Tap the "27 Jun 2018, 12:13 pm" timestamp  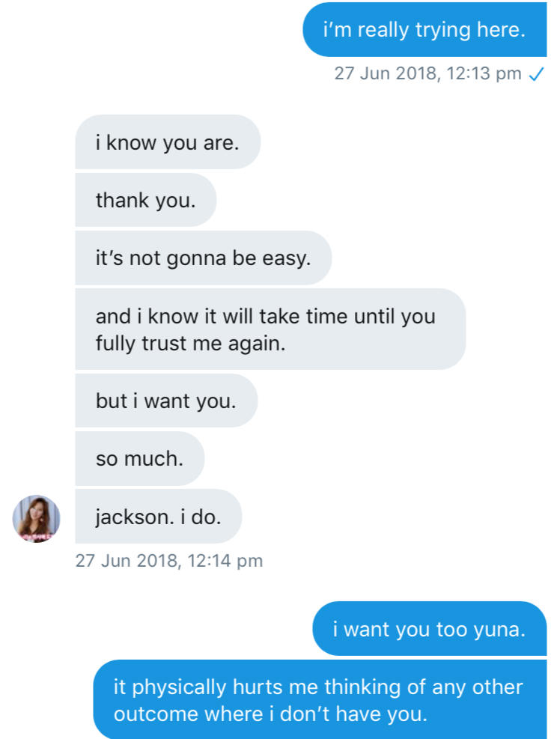427,74
